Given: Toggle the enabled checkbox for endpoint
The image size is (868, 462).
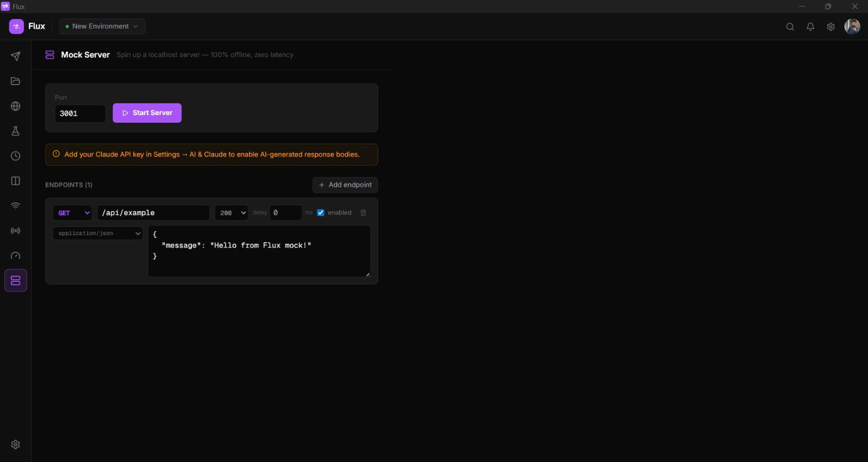Looking at the screenshot, I should [321, 213].
